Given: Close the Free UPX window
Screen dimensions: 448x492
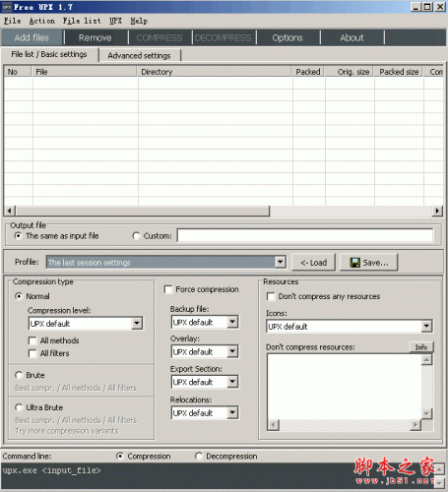Looking at the screenshot, I should coord(440,7).
